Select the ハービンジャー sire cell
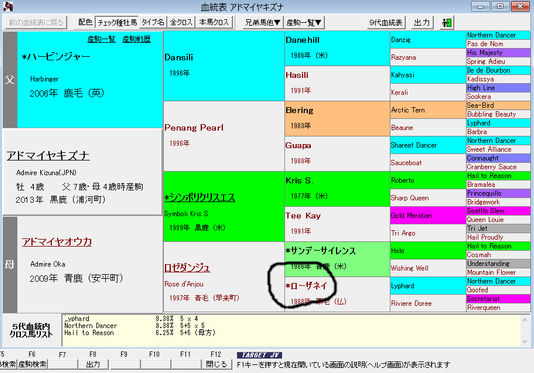Viewport: 534px width, 373px height. (90, 80)
